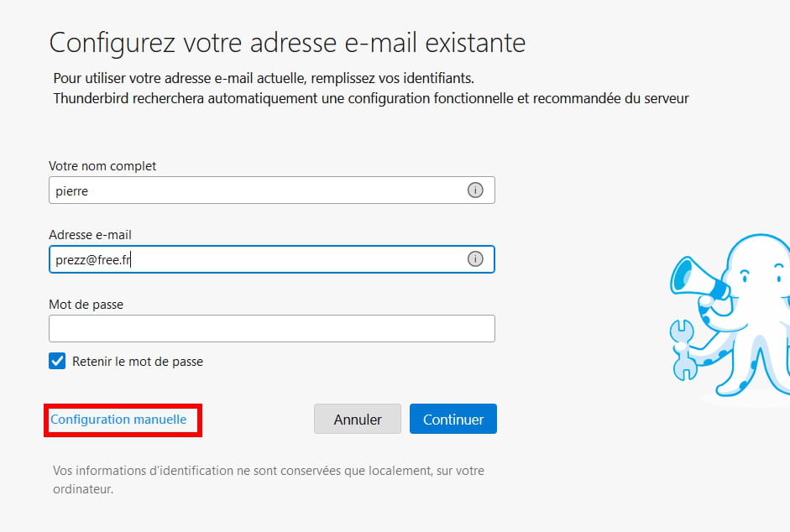
Task: Place the cursor in the email field containing prezz@free.fr
Action: (x=271, y=259)
